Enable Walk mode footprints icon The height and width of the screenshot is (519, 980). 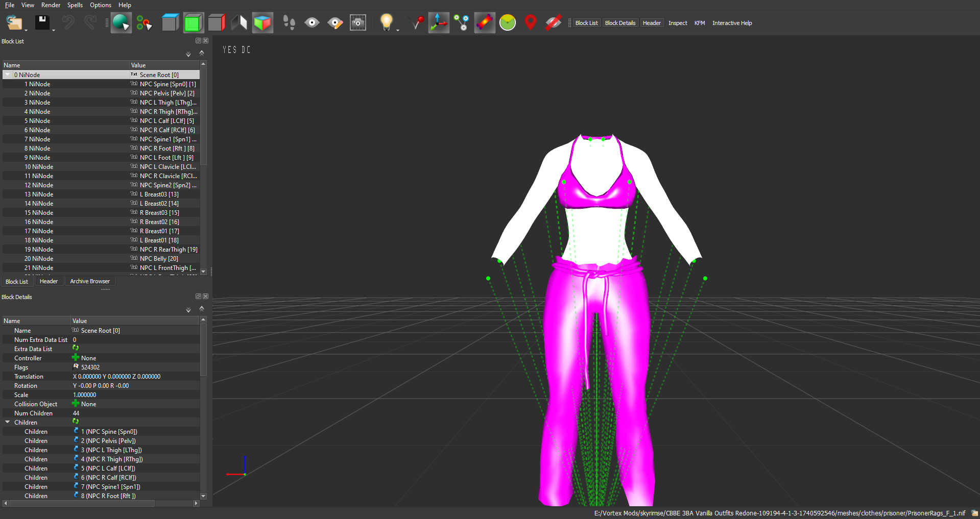pyautogui.click(x=289, y=23)
